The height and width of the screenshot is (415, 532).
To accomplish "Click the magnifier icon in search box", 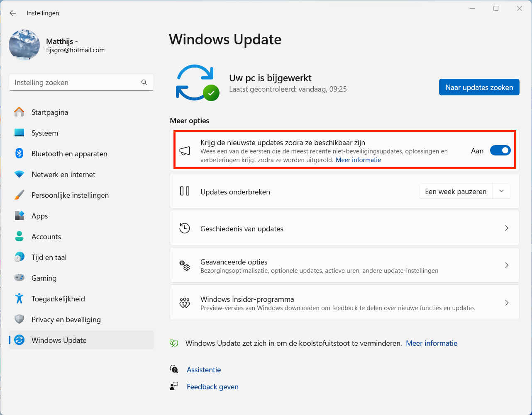I will click(x=144, y=83).
